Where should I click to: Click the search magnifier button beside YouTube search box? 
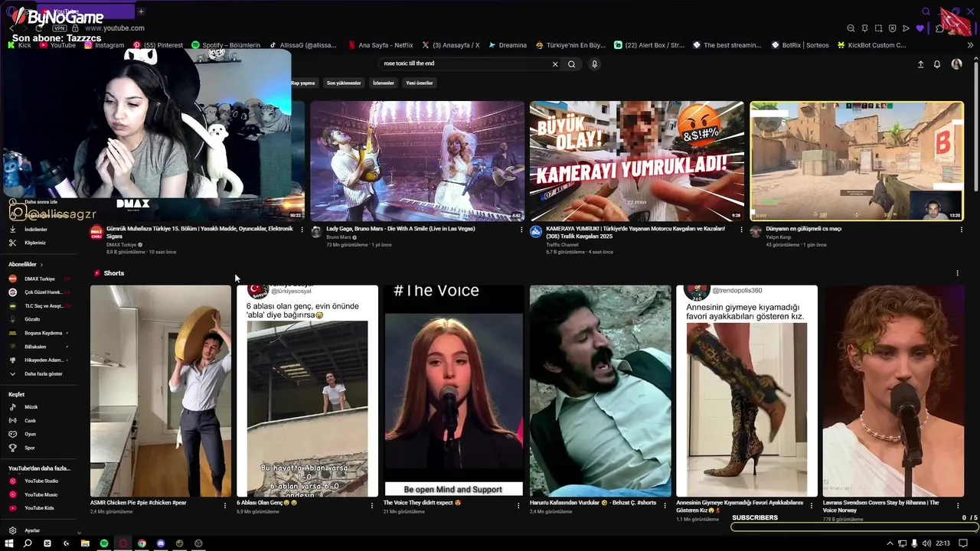tap(571, 64)
